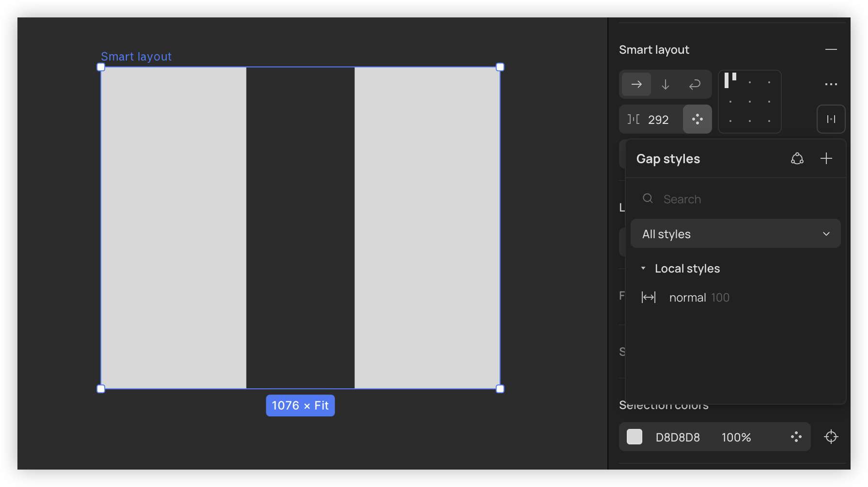Screen dimensions: 868x487
Task: Select the Smart layout frame label
Action: pos(136,57)
